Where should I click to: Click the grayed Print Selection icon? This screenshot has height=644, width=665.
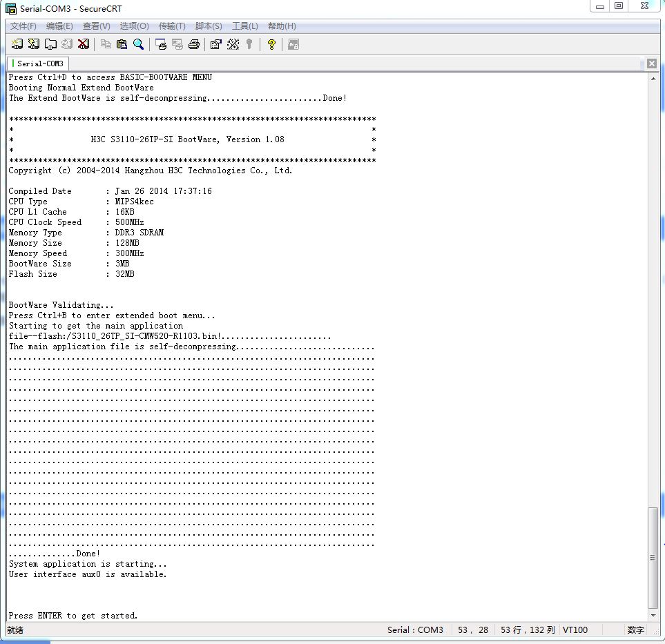click(177, 44)
